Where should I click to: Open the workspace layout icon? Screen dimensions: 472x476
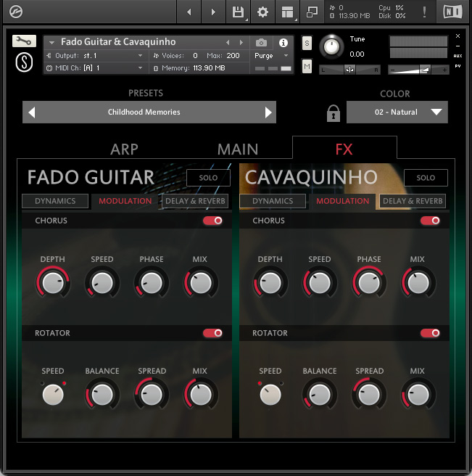click(x=287, y=12)
